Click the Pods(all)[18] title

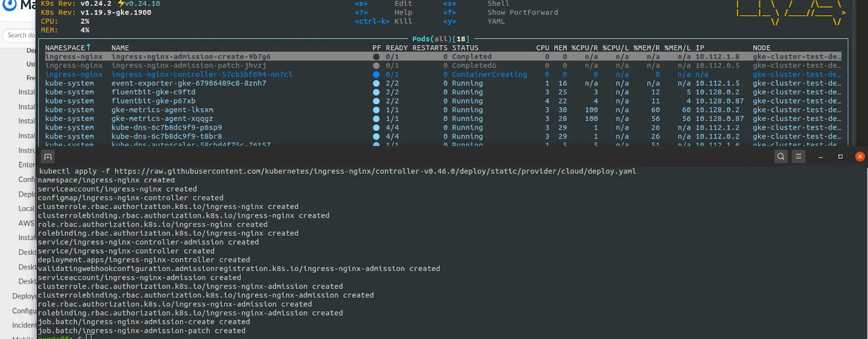pos(441,39)
